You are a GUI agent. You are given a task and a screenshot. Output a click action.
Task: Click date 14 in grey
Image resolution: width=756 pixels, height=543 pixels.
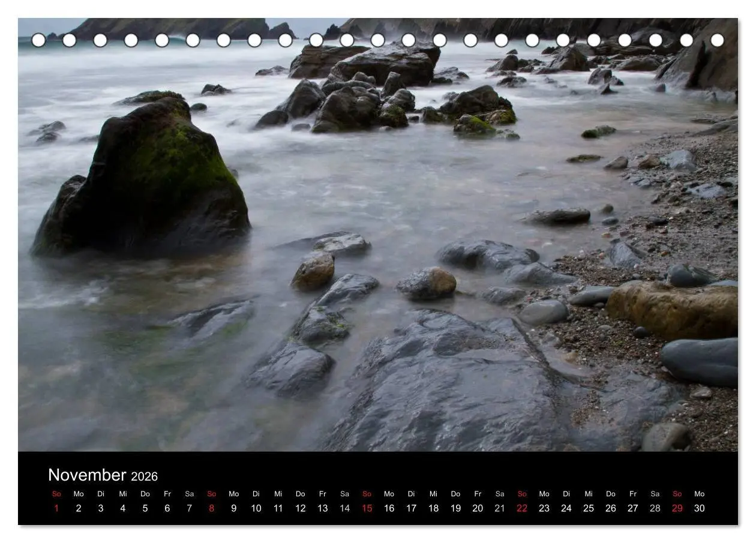pyautogui.click(x=344, y=508)
